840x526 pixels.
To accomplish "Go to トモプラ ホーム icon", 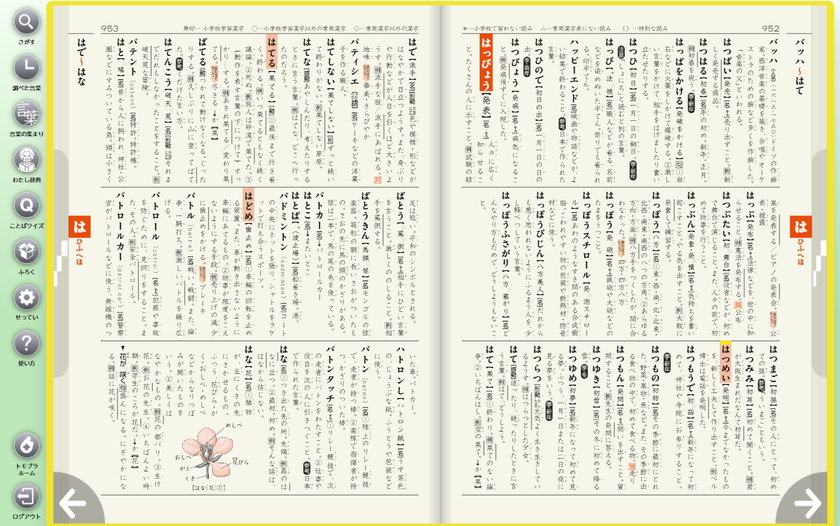I will tap(26, 446).
